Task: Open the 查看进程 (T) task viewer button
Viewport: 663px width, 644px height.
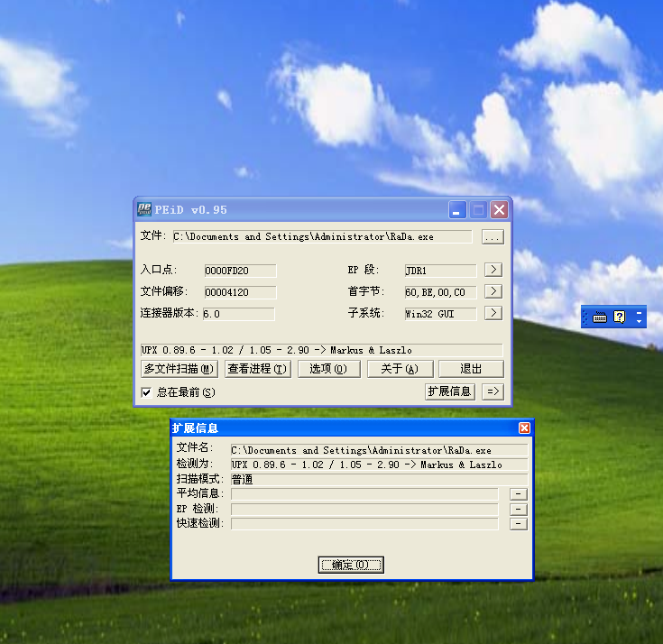Action: click(258, 369)
